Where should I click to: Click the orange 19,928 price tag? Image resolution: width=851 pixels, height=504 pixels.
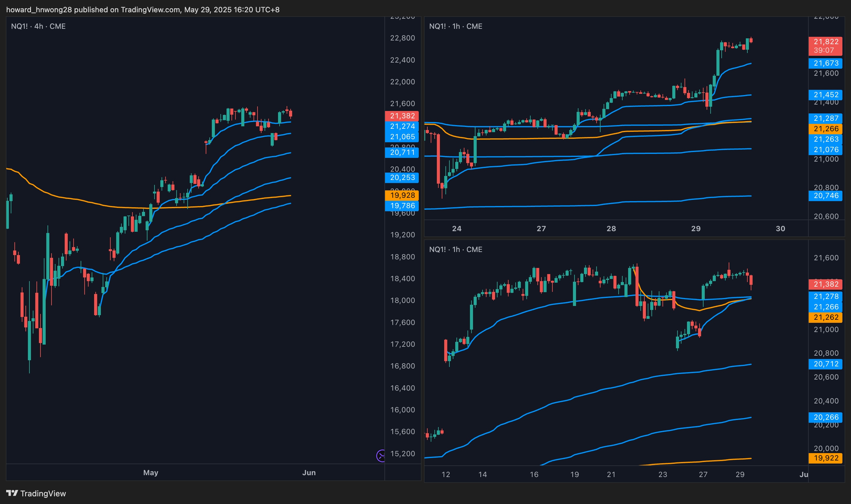[402, 195]
